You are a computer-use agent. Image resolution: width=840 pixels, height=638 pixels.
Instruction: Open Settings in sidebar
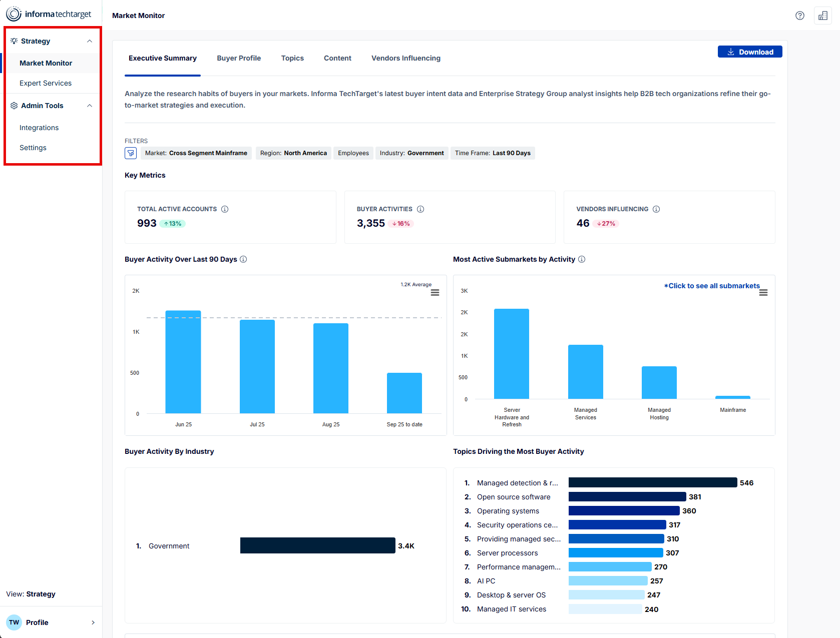(33, 148)
